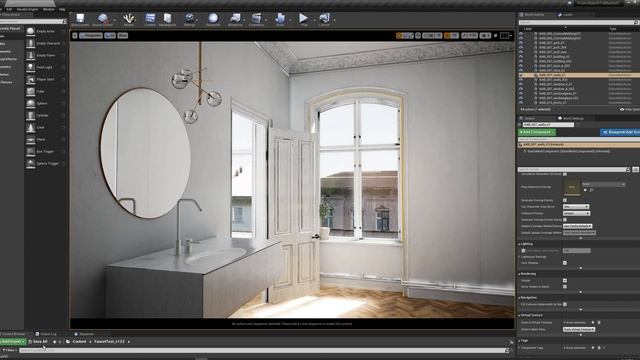The height and width of the screenshot is (360, 640).
Task: Select Empty Character in Place Actors
Action: 46,43
